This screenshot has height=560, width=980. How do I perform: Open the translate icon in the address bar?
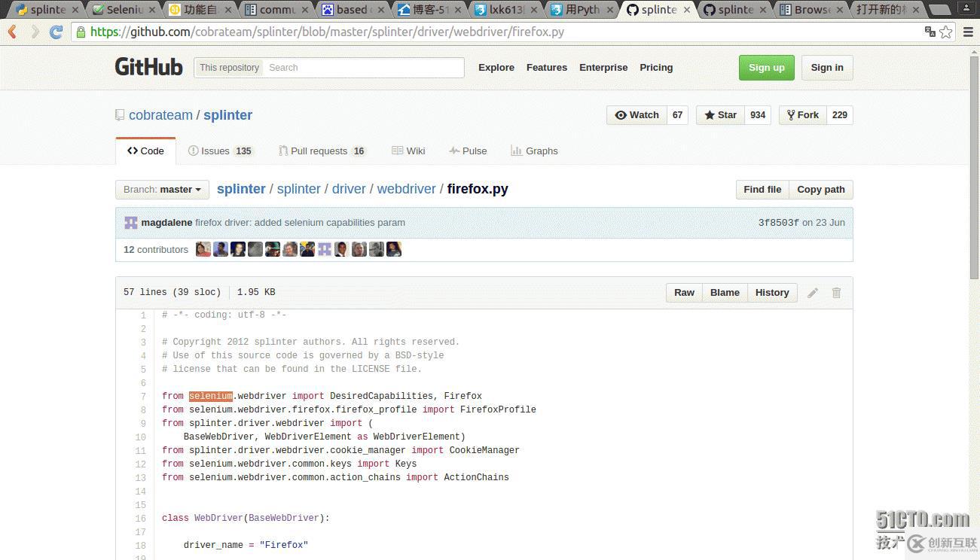click(930, 32)
